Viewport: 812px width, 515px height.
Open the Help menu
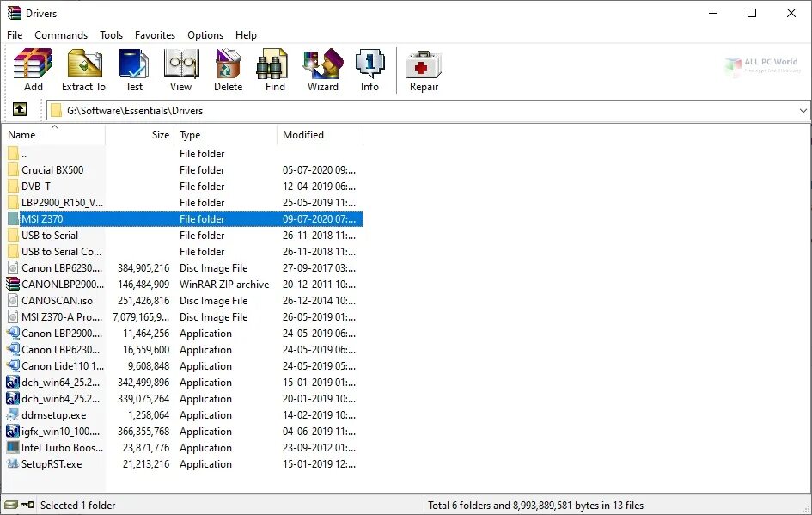click(246, 35)
